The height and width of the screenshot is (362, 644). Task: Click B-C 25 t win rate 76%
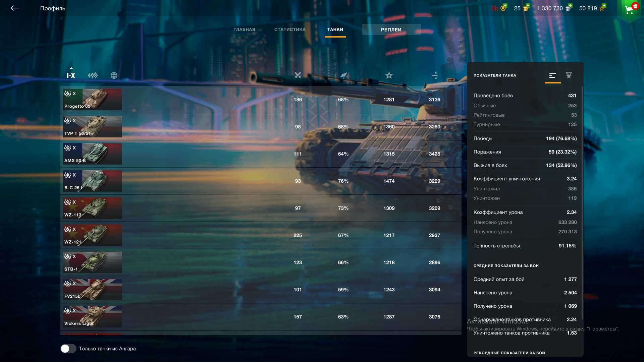[x=343, y=181]
